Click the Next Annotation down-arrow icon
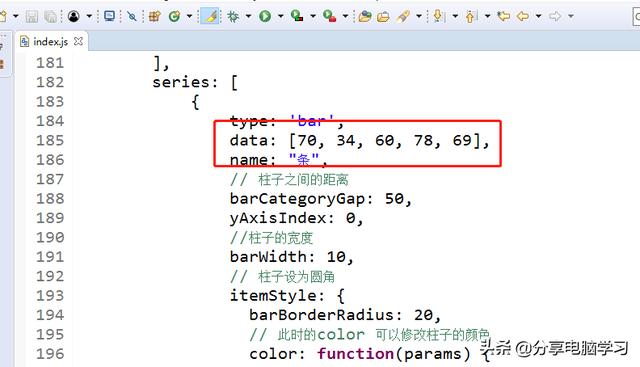 pyautogui.click(x=438, y=16)
